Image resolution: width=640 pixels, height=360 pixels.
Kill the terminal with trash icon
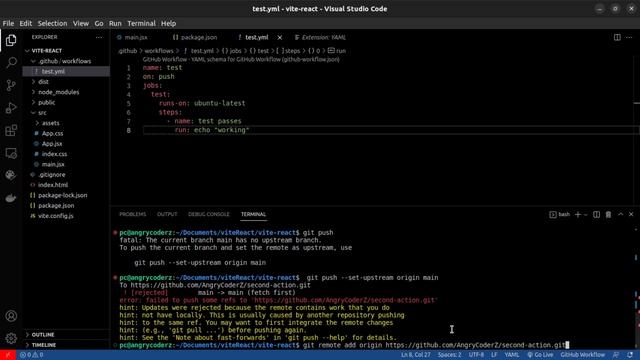click(608, 214)
